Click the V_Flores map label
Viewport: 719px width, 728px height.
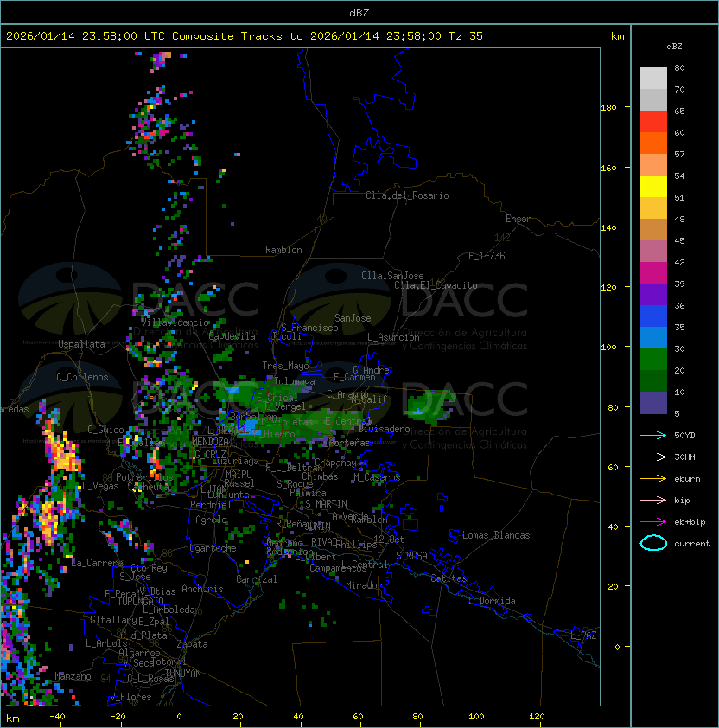pyautogui.click(x=130, y=696)
